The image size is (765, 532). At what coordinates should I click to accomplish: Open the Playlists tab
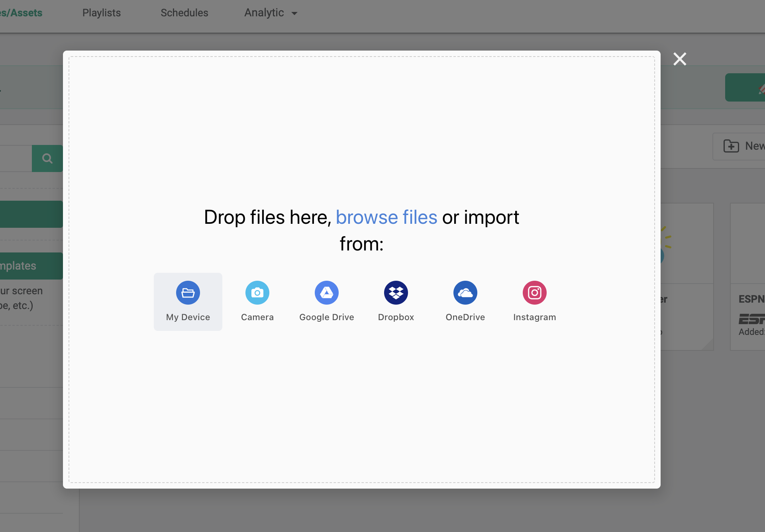[102, 13]
